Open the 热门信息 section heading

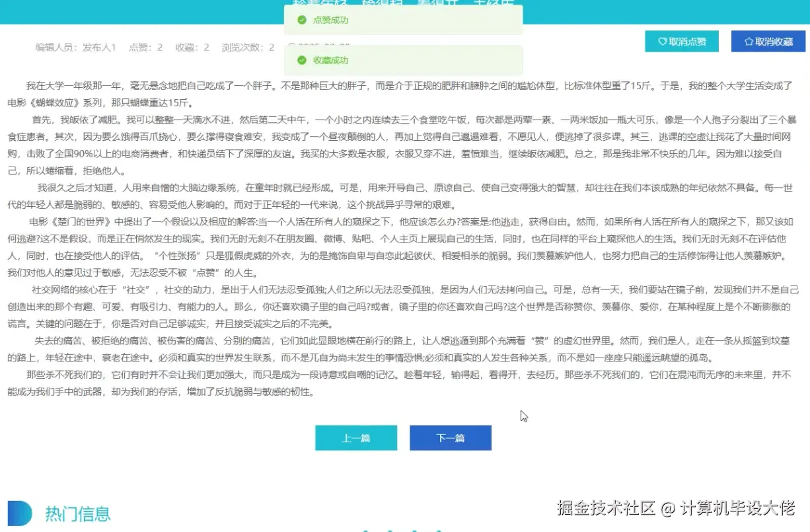pyautogui.click(x=77, y=513)
